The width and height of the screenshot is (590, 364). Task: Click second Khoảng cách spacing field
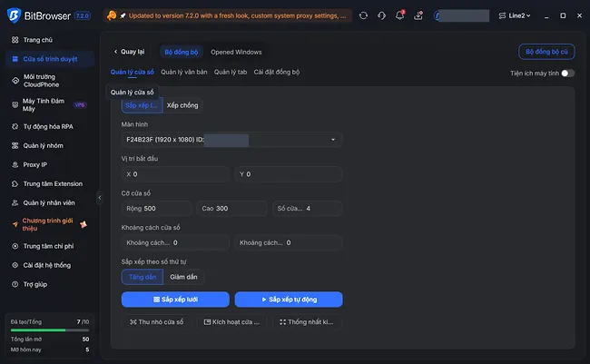click(x=289, y=242)
